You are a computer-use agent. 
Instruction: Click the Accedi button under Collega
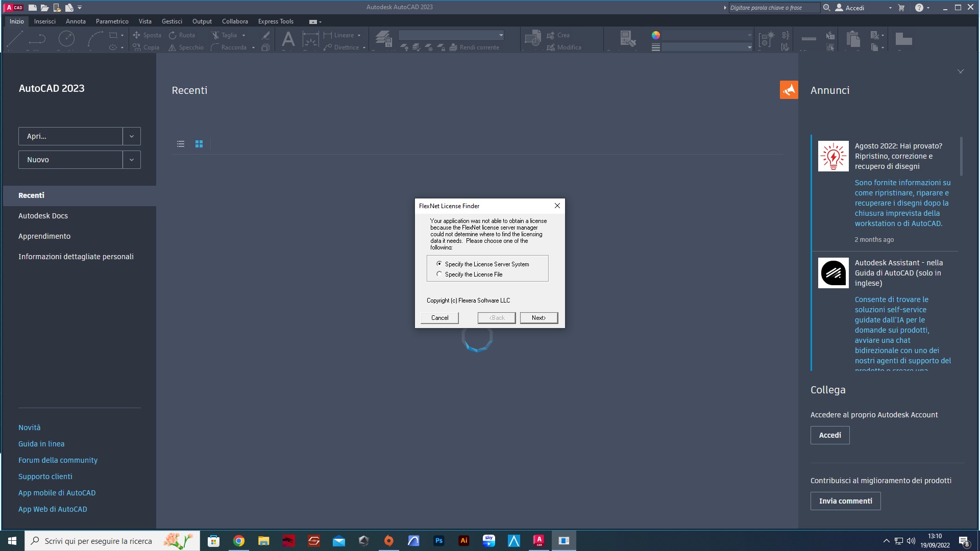(x=830, y=435)
